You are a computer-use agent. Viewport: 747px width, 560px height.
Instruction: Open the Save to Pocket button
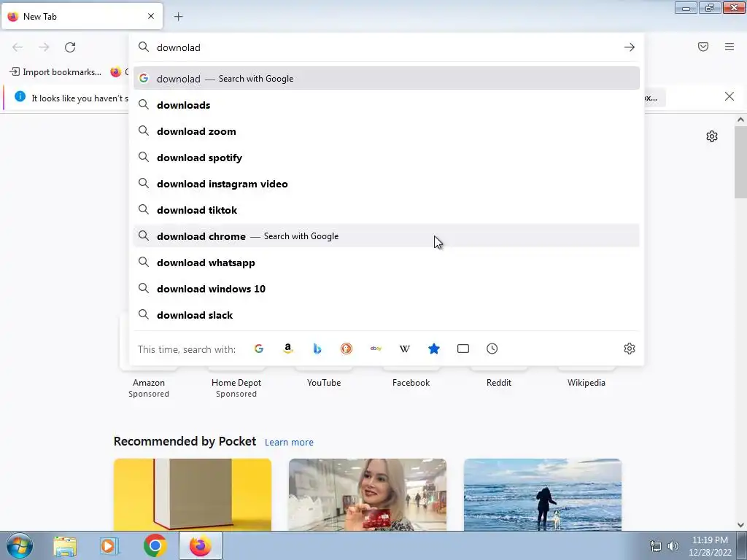[703, 47]
